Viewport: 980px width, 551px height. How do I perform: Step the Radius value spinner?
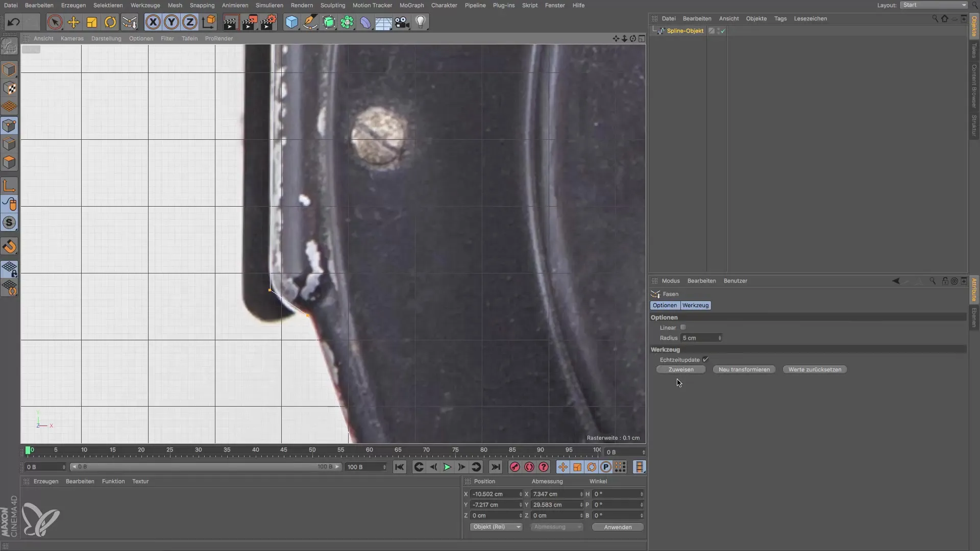(720, 338)
